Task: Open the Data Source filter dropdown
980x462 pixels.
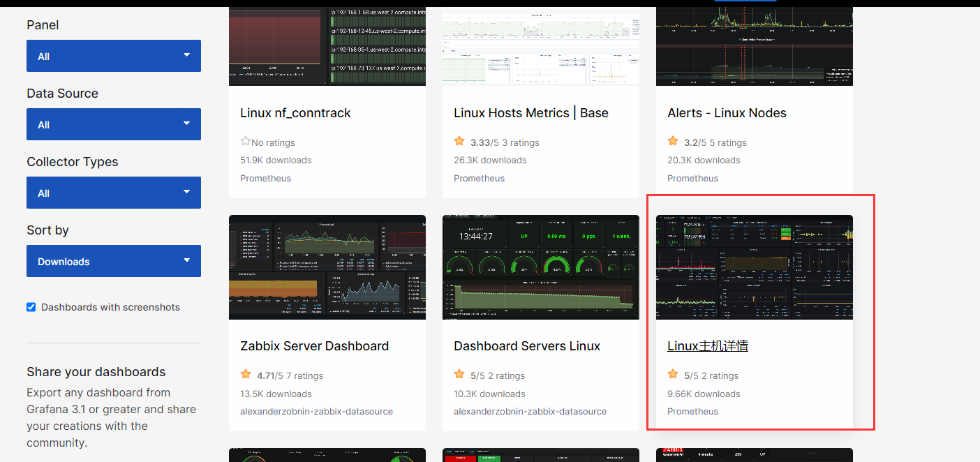Action: tap(114, 124)
